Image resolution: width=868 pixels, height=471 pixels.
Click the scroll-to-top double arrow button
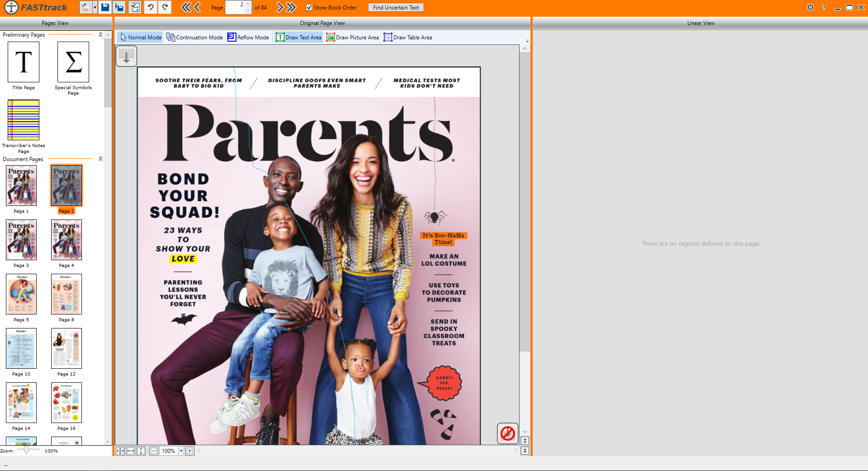click(x=525, y=441)
